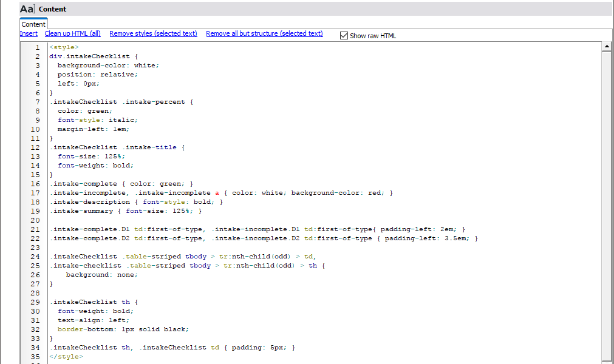Open the Insert link
This screenshot has width=614, height=364.
[x=29, y=34]
